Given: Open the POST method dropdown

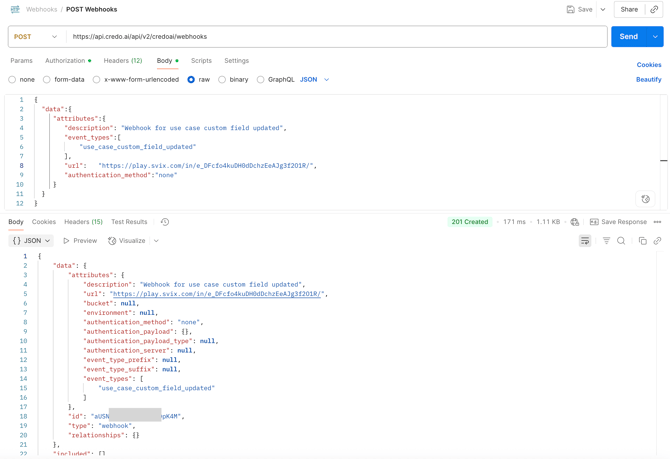Looking at the screenshot, I should click(36, 37).
